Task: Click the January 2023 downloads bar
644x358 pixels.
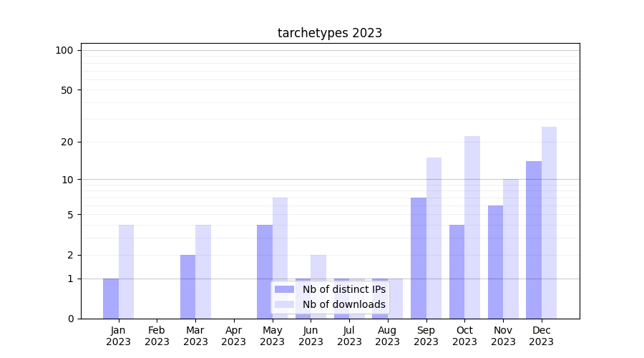Action: (126, 271)
